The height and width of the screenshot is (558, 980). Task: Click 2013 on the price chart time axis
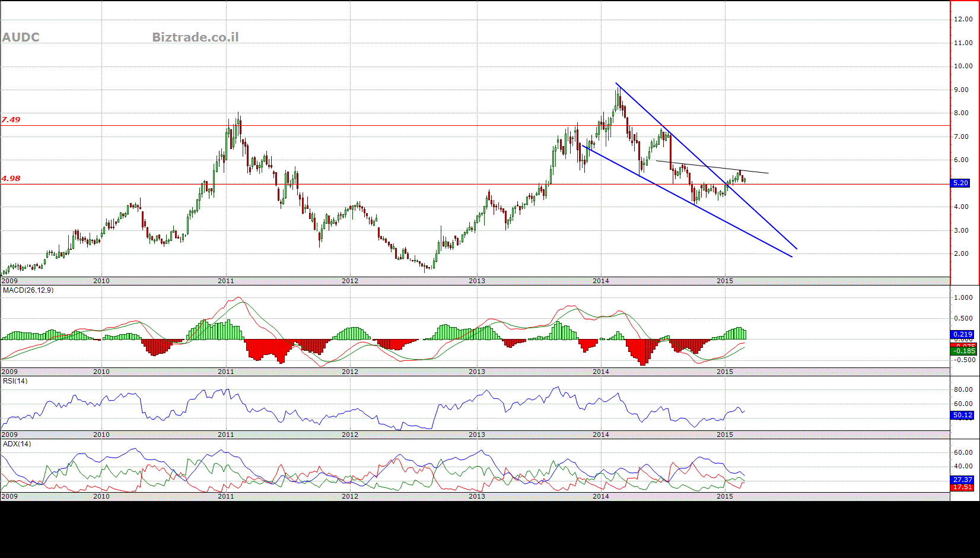click(x=477, y=281)
